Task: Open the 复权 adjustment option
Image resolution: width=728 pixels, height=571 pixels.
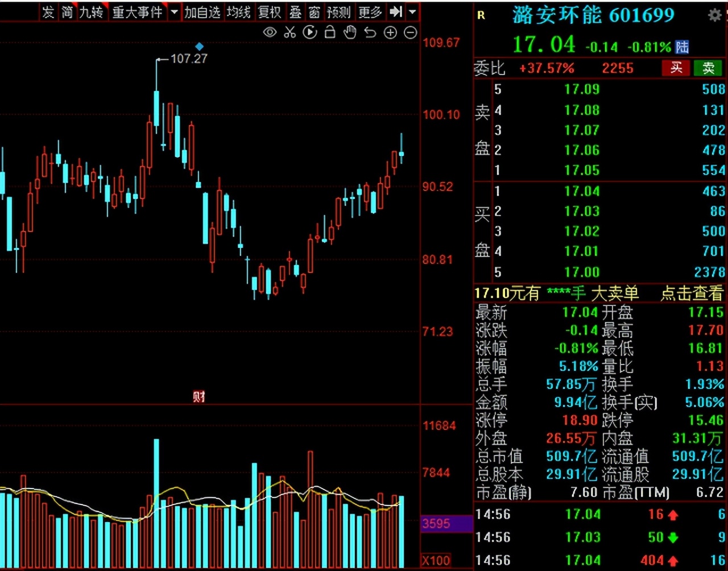Action: point(270,11)
